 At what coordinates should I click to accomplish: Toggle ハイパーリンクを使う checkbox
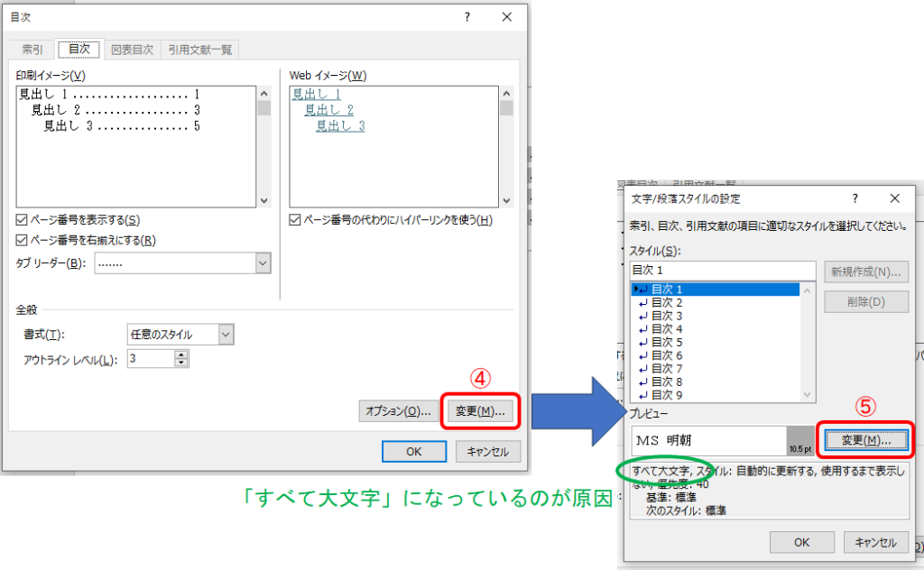[x=295, y=220]
